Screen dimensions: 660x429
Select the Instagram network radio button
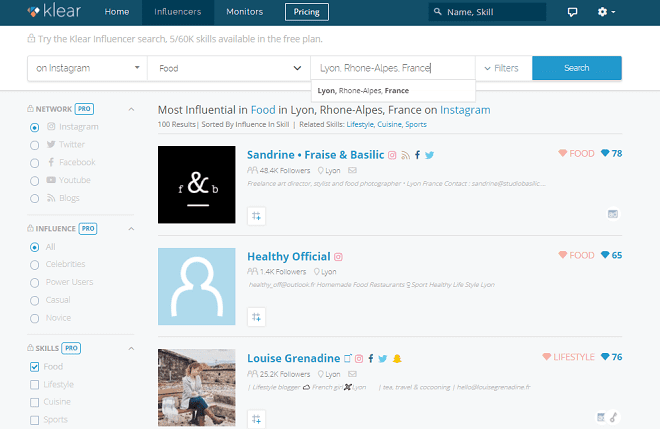(35, 127)
